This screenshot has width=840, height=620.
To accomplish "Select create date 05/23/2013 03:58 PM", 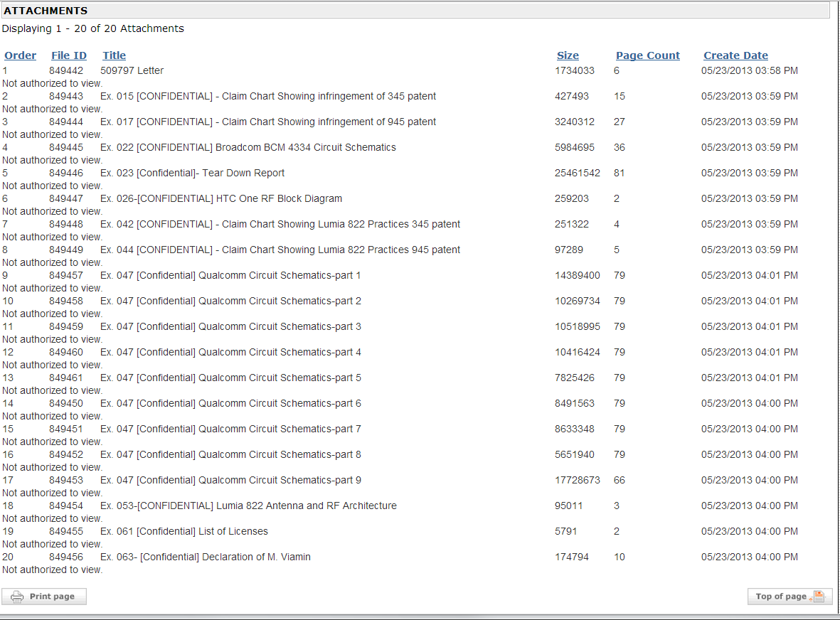I will point(750,70).
